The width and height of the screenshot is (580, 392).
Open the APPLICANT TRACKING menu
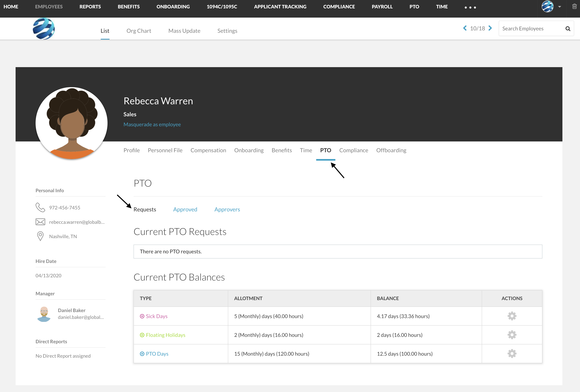point(280,7)
